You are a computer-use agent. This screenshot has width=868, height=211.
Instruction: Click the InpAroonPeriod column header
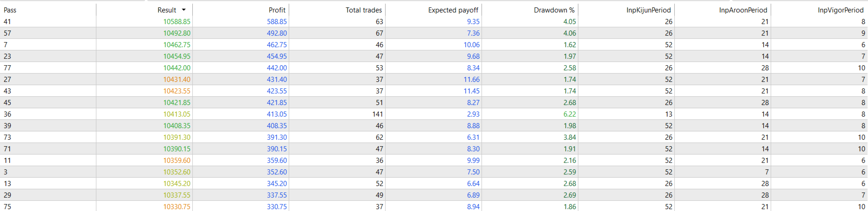click(743, 10)
